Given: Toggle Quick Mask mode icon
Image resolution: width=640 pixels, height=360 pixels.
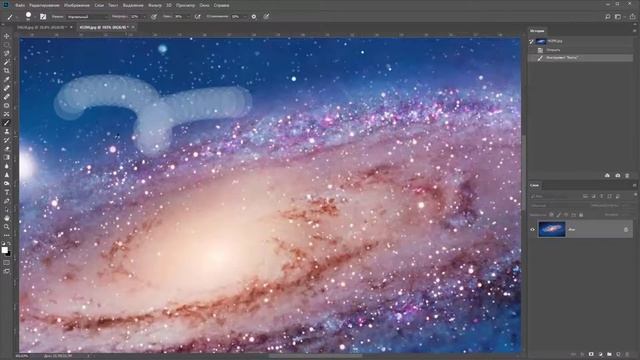Looking at the screenshot, I should [7, 262].
